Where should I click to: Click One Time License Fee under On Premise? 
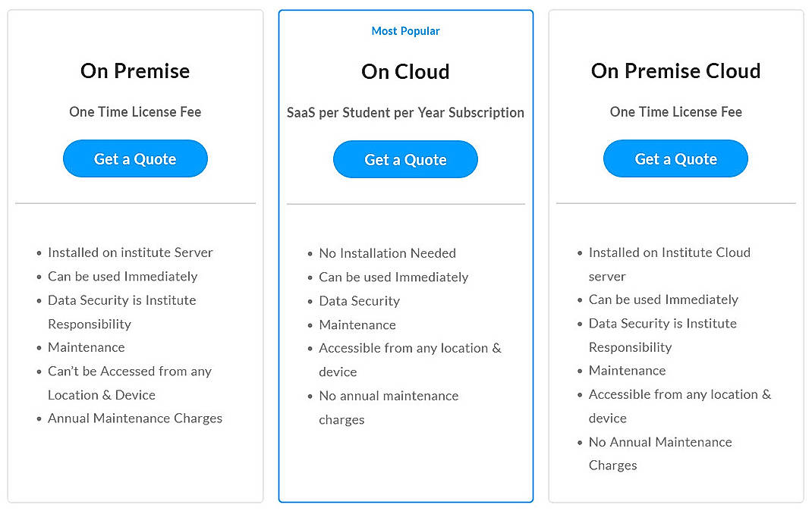tap(135, 111)
